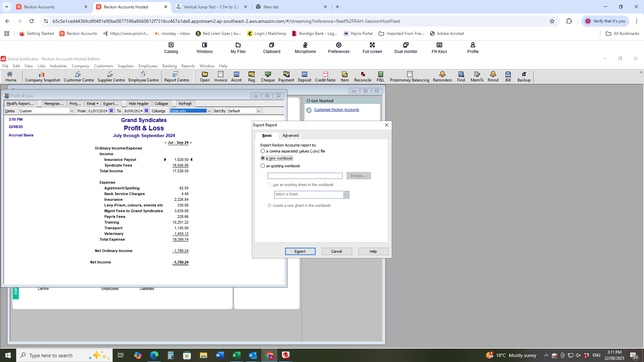Open the Windows Start menu
This screenshot has width=644, height=362.
(8, 355)
